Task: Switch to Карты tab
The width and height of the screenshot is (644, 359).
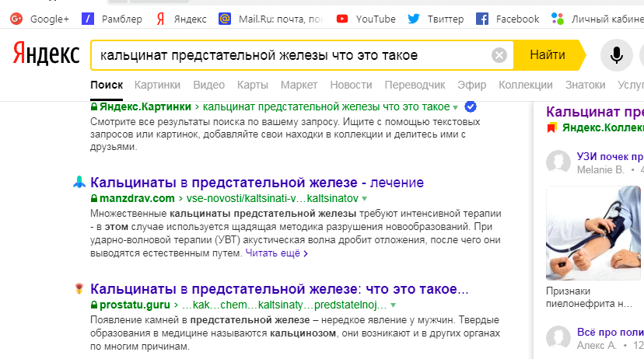Action: (253, 85)
